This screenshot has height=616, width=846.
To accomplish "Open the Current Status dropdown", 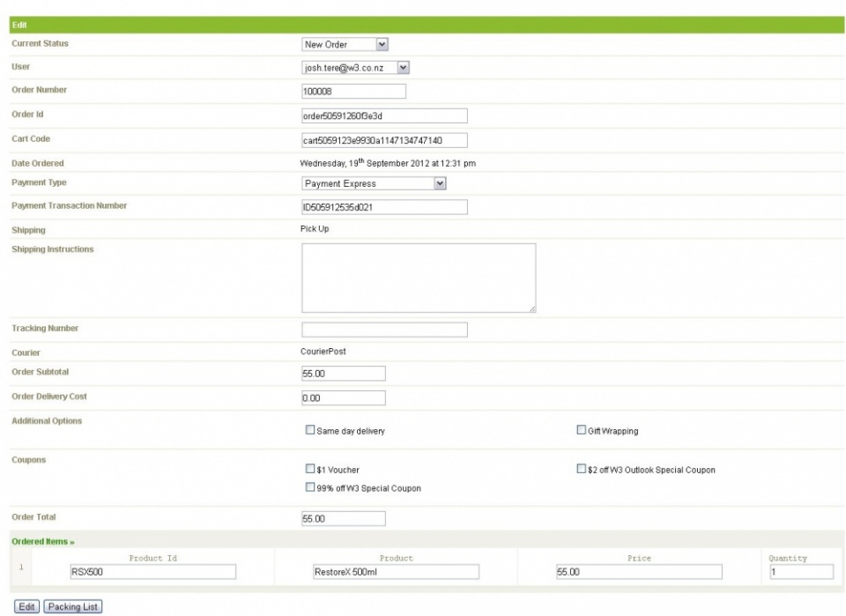I will (x=345, y=44).
